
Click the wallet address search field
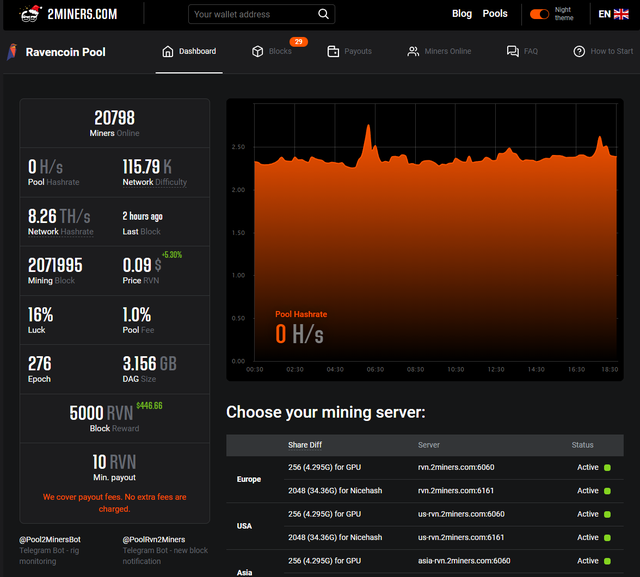point(262,14)
